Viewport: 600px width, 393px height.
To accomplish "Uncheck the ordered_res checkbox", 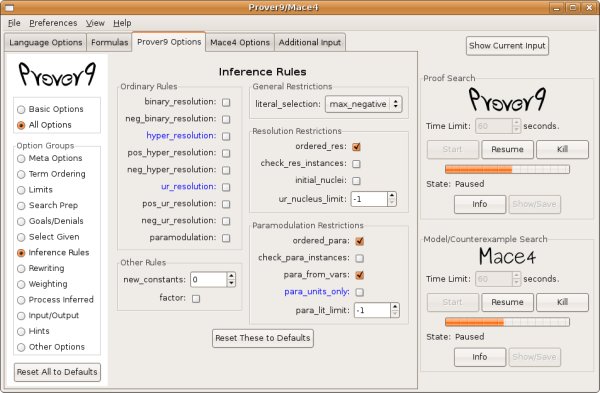I will click(356, 147).
